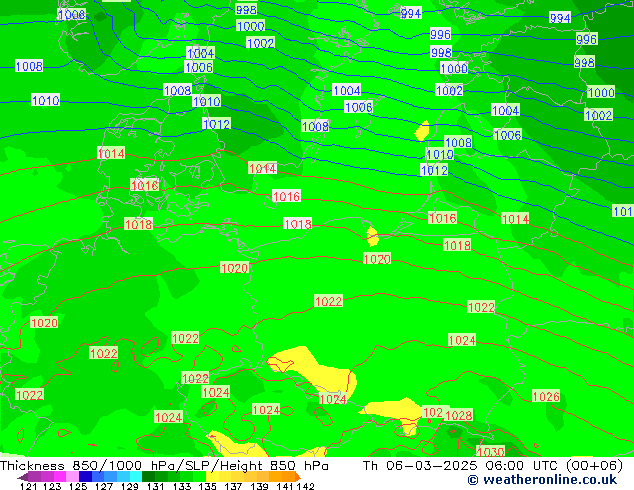Click the '06:00 UTC' time text
Image resolution: width=634 pixels, height=490 pixels.
(x=523, y=466)
